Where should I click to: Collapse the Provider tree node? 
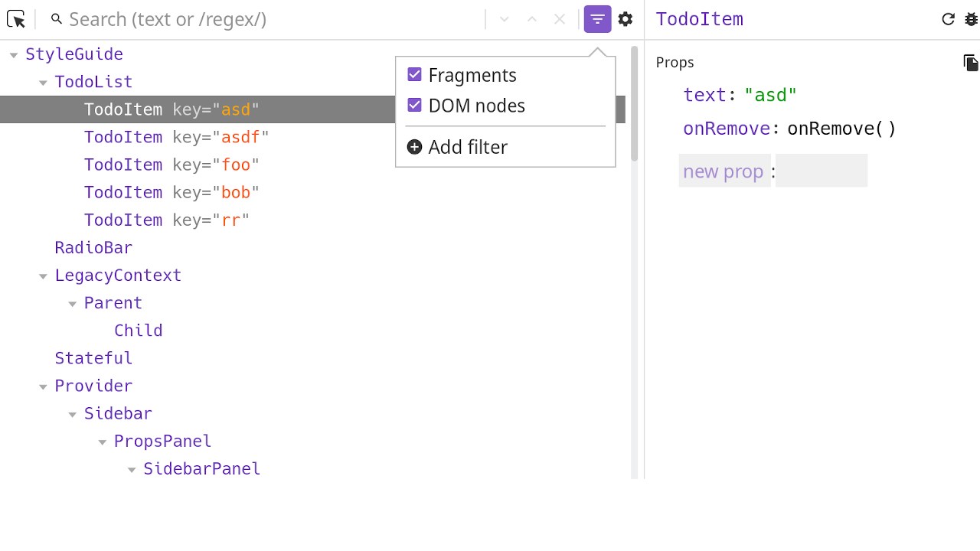point(43,386)
